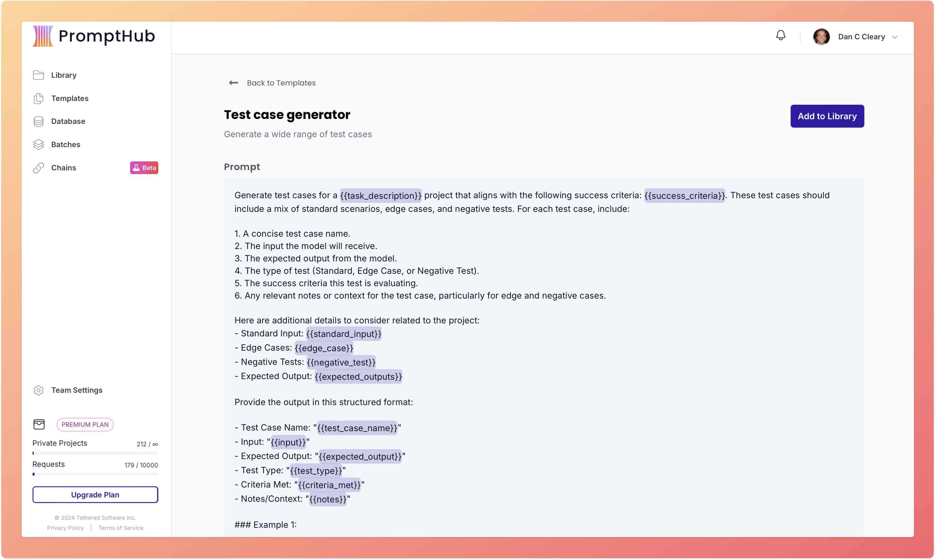
Task: Click the {{test_type}} variable
Action: tap(316, 471)
